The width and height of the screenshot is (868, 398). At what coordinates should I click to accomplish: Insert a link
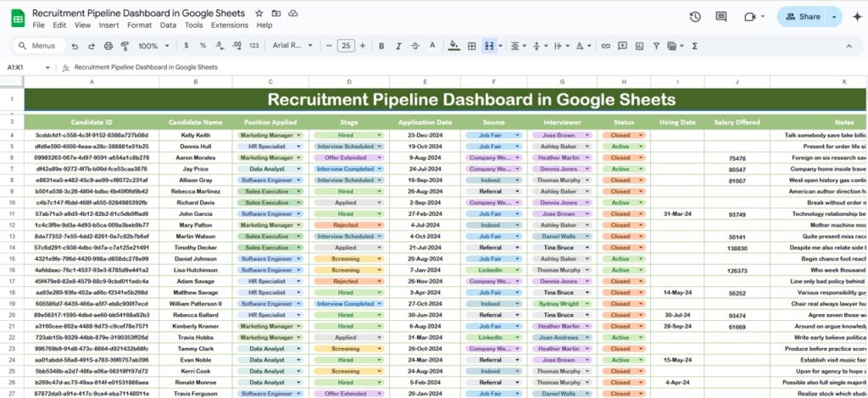605,46
